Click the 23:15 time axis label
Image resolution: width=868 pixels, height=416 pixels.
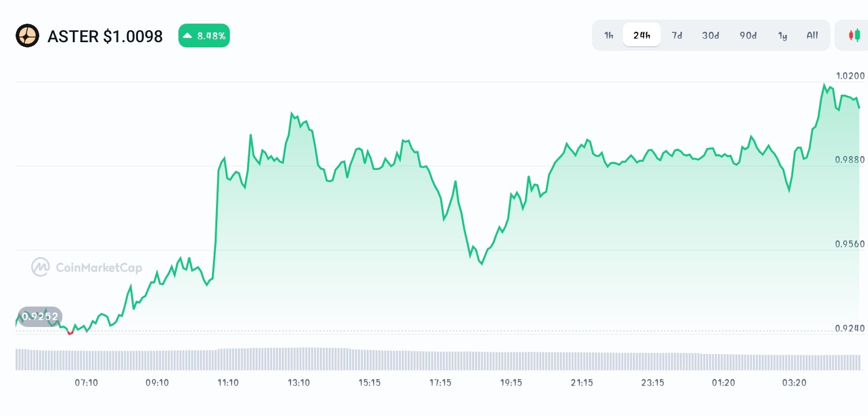[653, 382]
